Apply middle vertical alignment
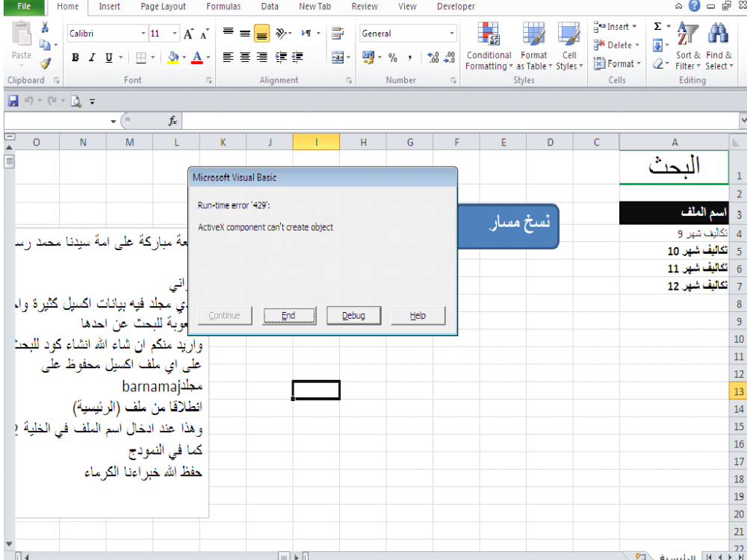Screen dimensions: 747x560 pos(245,34)
